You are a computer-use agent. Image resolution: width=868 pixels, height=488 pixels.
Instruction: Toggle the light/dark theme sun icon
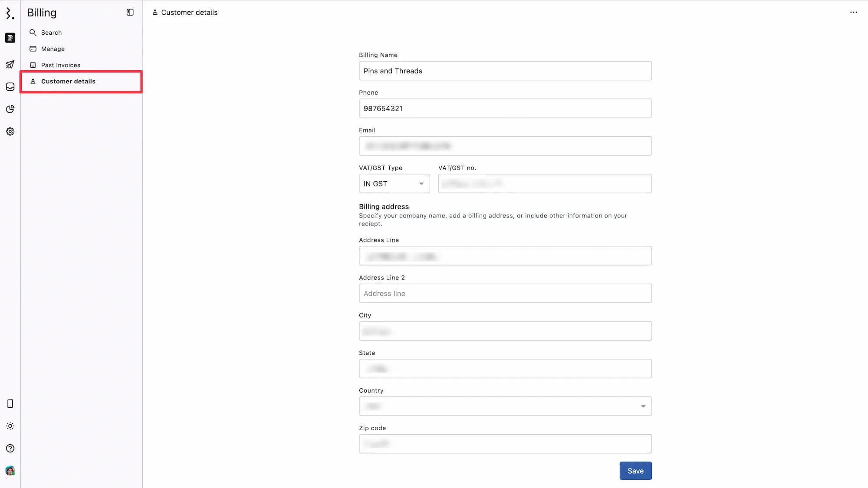pos(10,426)
